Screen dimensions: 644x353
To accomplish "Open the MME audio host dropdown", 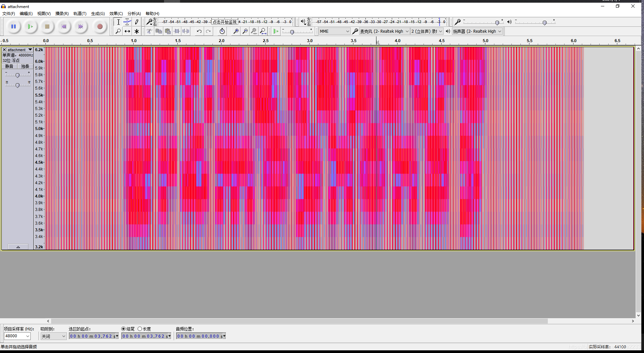I will pyautogui.click(x=334, y=31).
